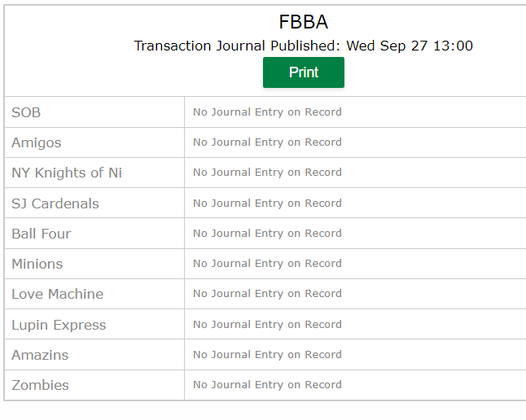Select the Zombies team name

click(x=40, y=386)
